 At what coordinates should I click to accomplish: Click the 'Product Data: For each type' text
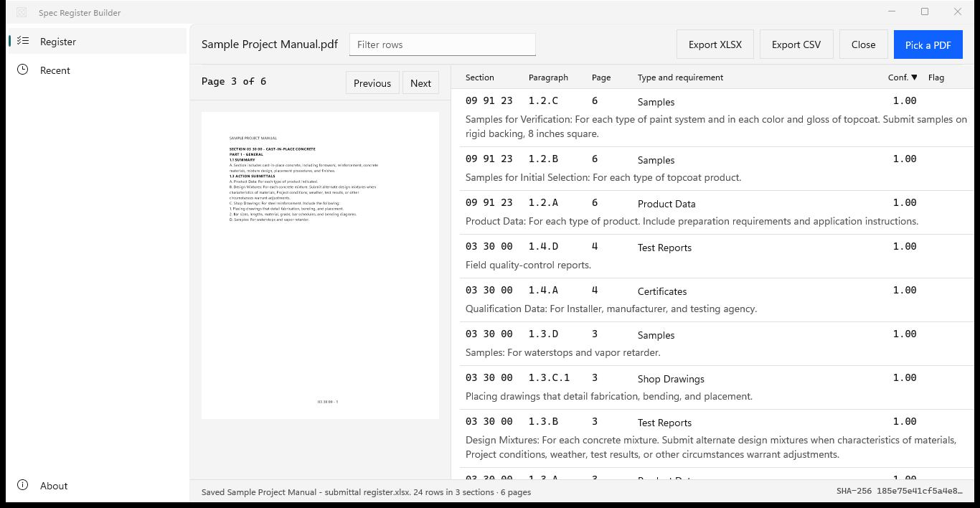pos(692,221)
